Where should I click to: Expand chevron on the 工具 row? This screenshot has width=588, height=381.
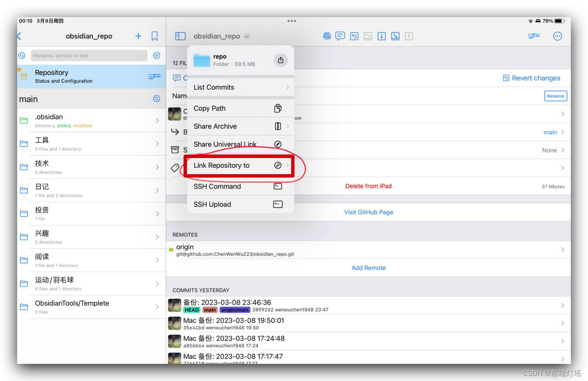click(x=158, y=144)
